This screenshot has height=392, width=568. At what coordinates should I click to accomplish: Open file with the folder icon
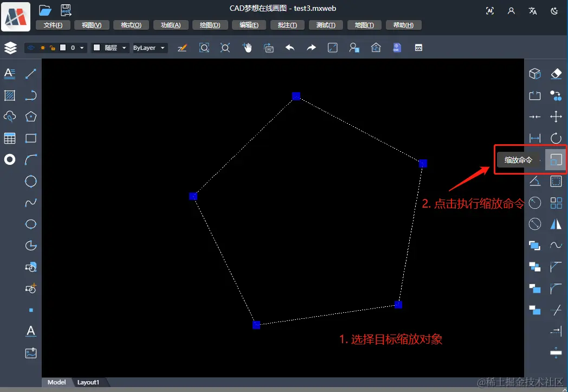pos(45,10)
